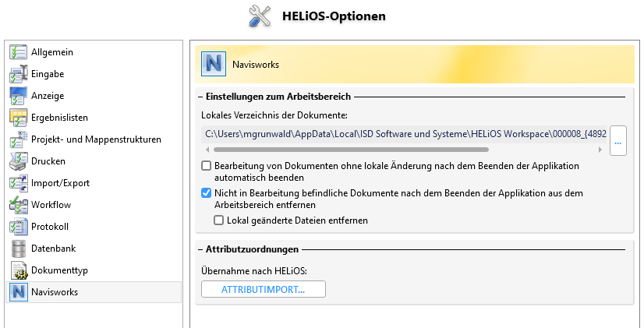Open the Protokoll options page
The height and width of the screenshot is (328, 644).
pos(51,227)
